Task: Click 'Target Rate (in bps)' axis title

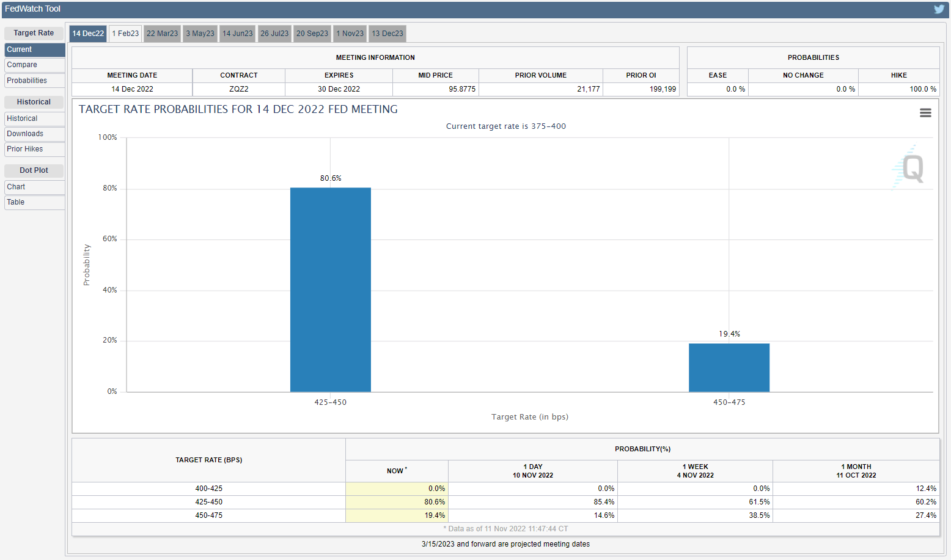Action: pyautogui.click(x=530, y=417)
